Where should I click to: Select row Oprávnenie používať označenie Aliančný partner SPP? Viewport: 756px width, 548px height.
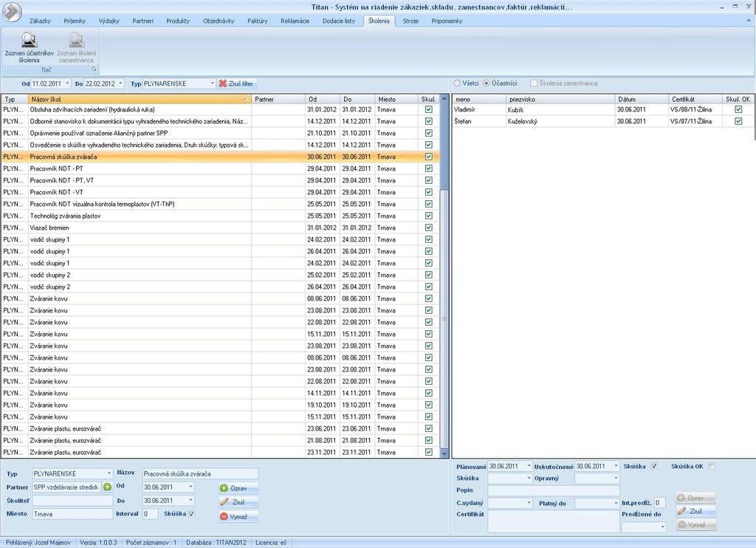[220, 133]
